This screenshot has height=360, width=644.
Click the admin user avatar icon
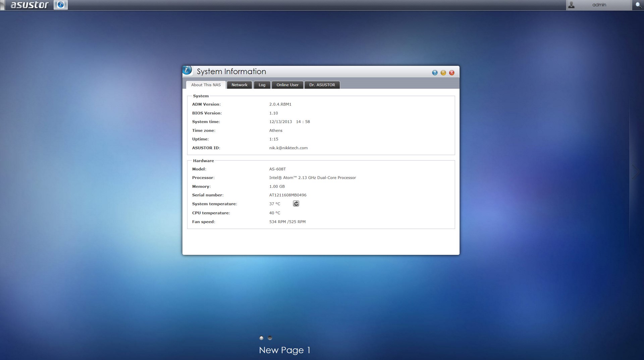click(572, 5)
